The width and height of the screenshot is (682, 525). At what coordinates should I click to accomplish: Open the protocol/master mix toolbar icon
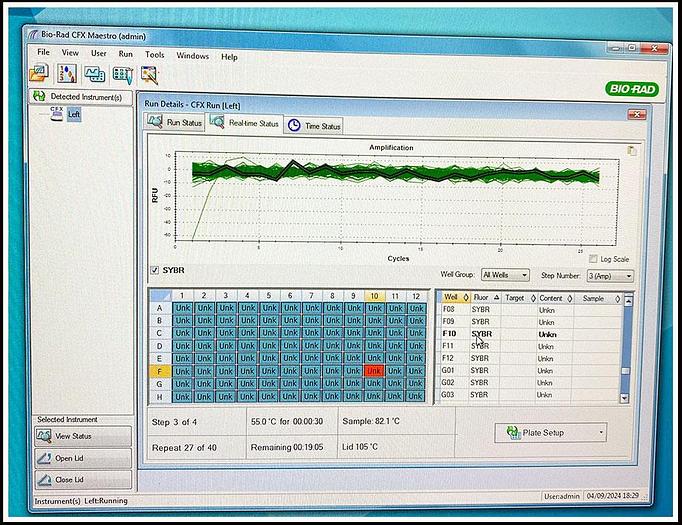(x=67, y=74)
